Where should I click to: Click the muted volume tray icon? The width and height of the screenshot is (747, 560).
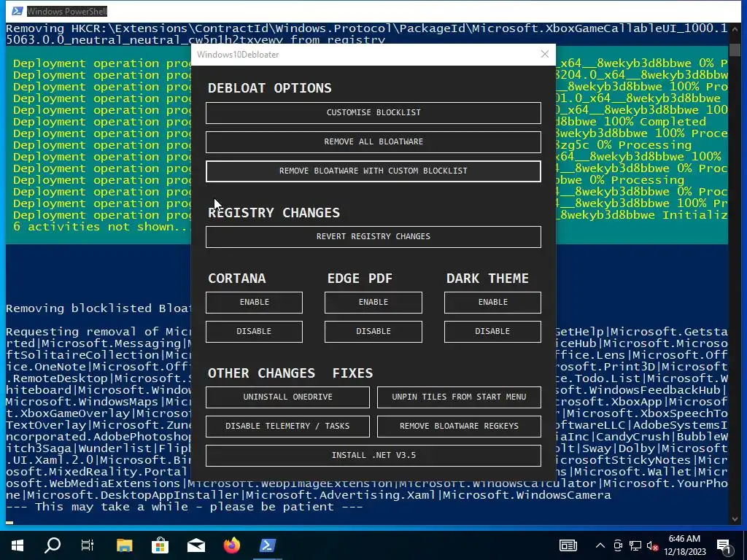(652, 545)
